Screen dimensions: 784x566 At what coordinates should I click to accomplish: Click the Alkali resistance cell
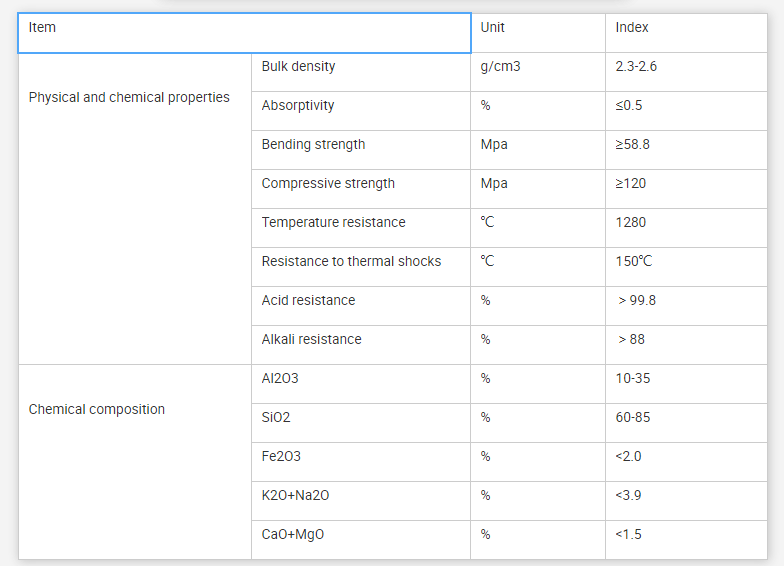click(x=360, y=344)
